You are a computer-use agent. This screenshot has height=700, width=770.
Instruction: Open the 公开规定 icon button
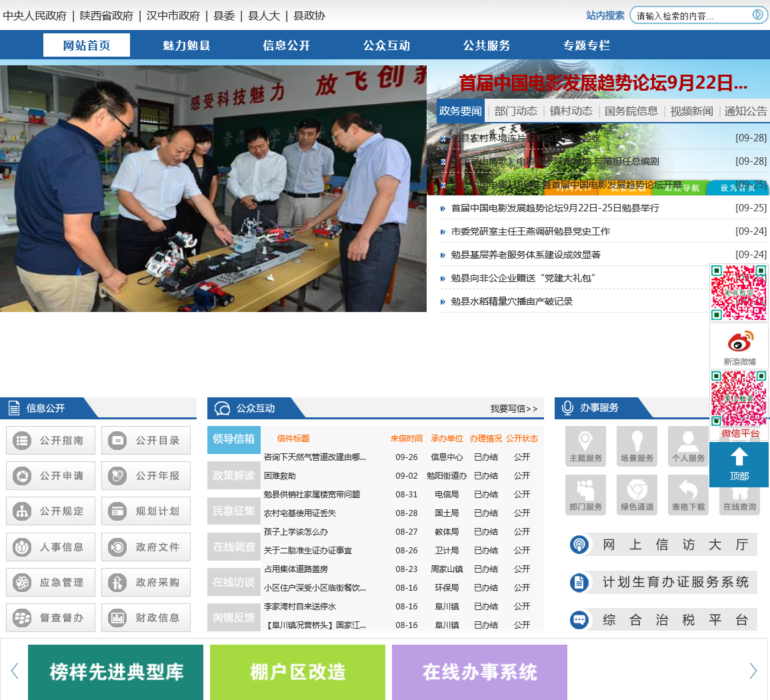click(51, 511)
